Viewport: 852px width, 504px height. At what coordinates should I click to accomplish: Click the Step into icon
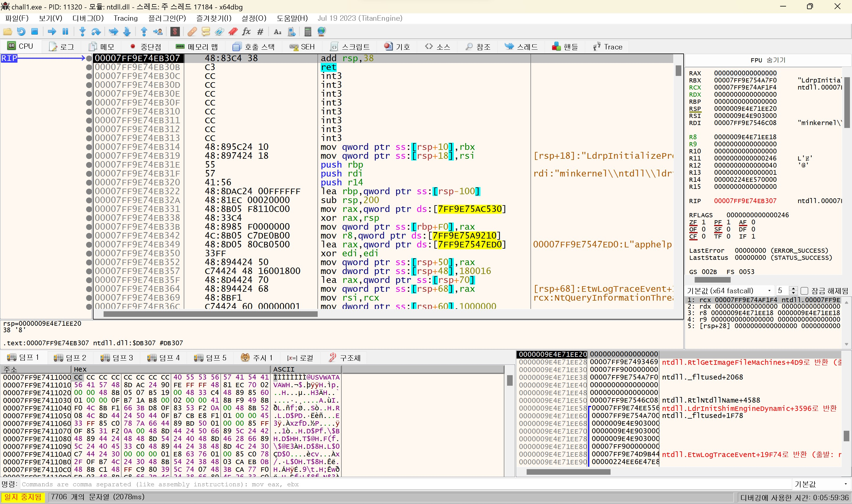pyautogui.click(x=82, y=32)
